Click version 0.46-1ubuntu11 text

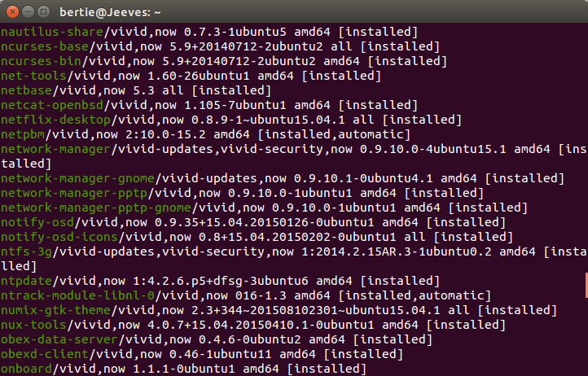pos(221,354)
